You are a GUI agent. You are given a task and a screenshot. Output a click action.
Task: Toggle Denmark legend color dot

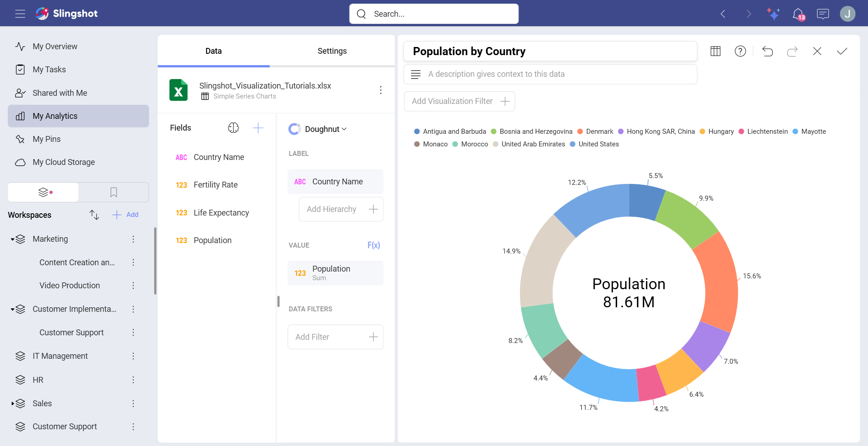pos(580,131)
